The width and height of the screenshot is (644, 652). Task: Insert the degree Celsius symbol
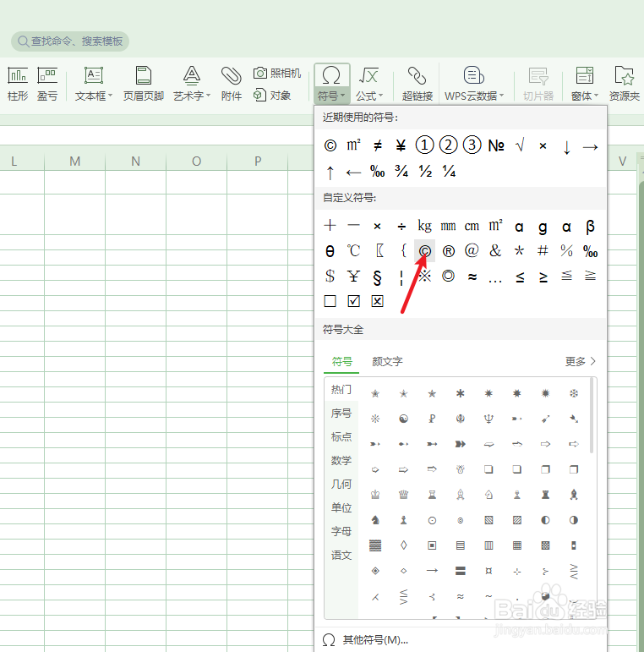[353, 251]
